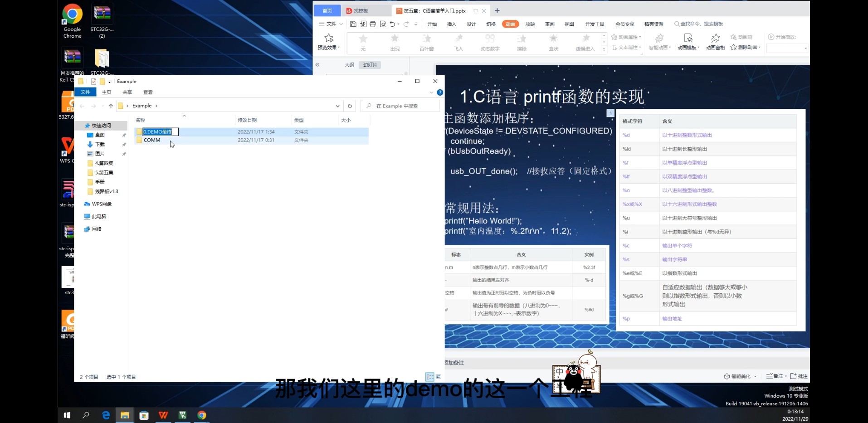Screen dimensions: 868x423
Task: Click the 智能动画 icon
Action: pos(659,38)
